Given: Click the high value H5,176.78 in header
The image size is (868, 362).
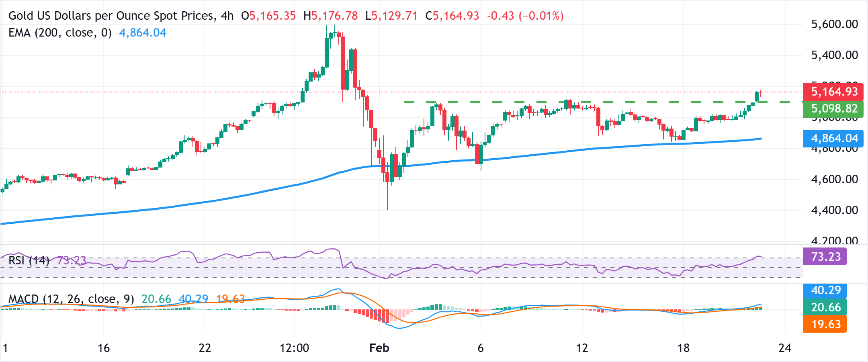Looking at the screenshot, I should coord(330,16).
